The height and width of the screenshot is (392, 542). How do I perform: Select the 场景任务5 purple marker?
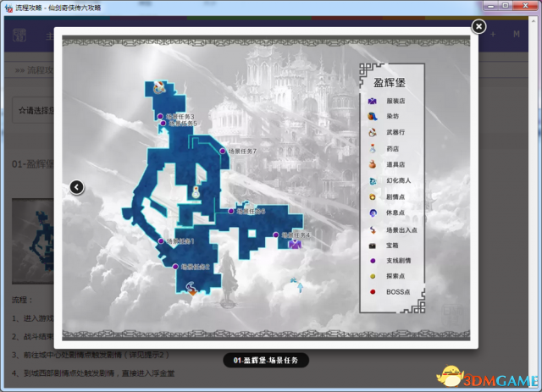coord(163,123)
